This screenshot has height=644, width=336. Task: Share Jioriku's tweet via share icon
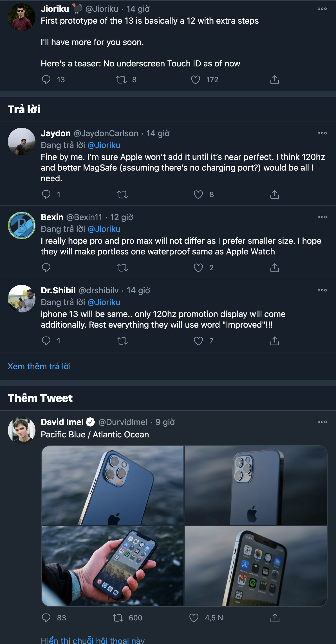[x=274, y=80]
